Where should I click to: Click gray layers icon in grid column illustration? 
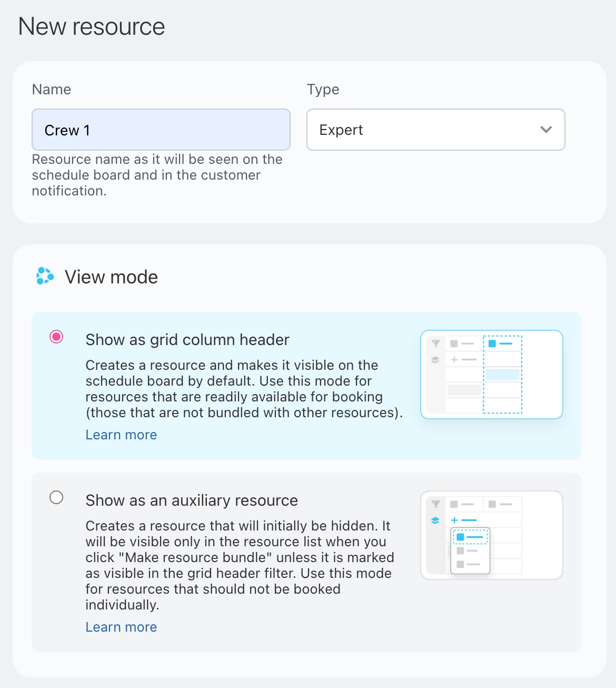pos(435,360)
